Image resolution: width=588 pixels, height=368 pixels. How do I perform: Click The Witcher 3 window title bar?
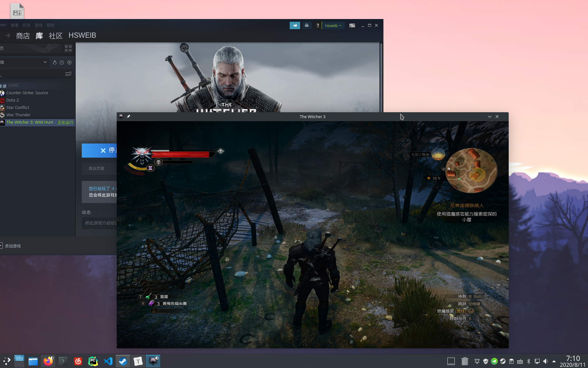coord(313,117)
